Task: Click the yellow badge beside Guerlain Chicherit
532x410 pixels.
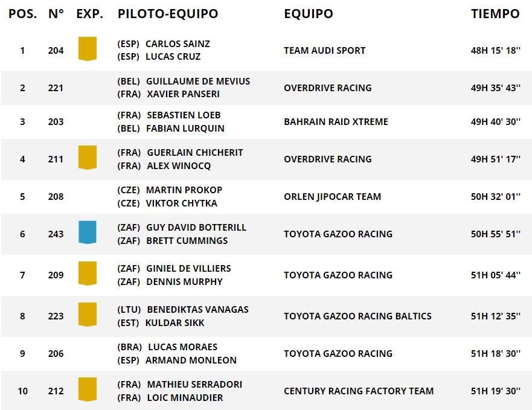Action: (x=88, y=158)
